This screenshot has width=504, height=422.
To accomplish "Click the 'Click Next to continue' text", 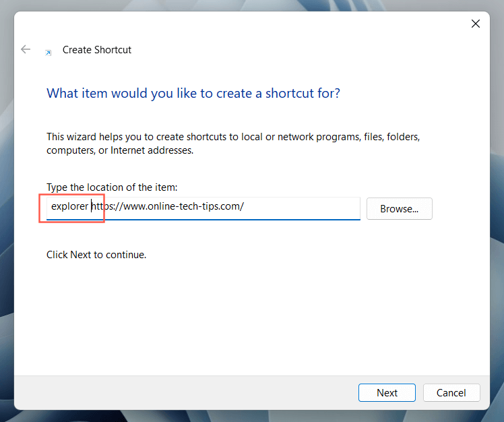I will point(96,255).
